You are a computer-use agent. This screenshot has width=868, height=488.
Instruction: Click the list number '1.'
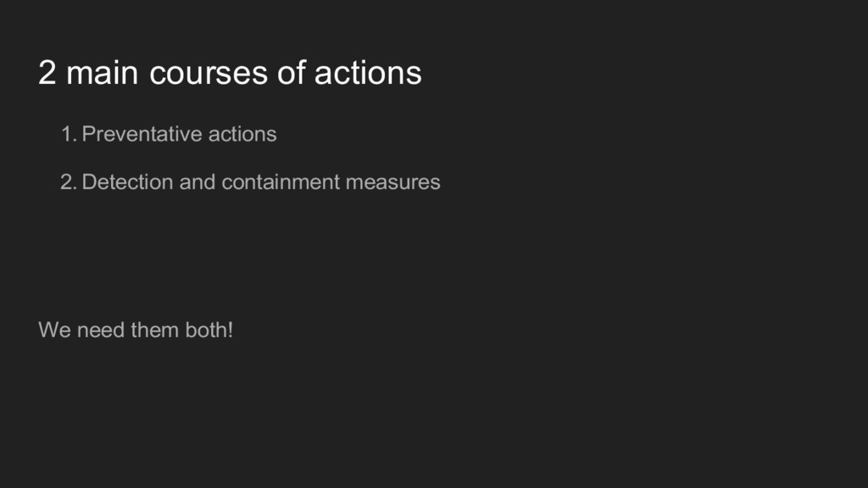69,134
